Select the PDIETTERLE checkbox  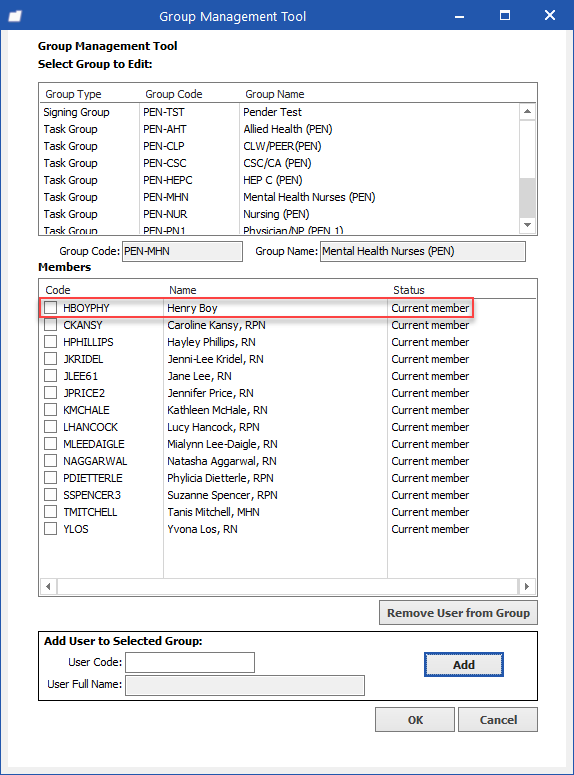pos(50,477)
